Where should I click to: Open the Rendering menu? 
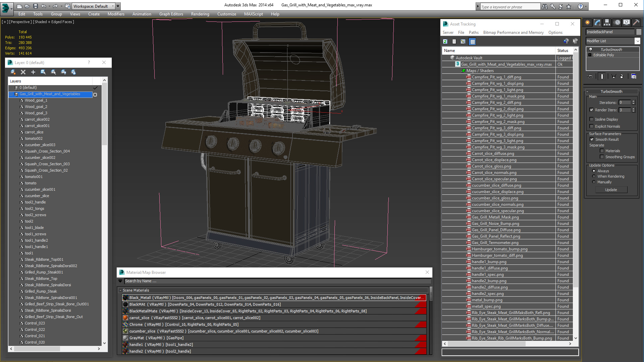click(200, 14)
